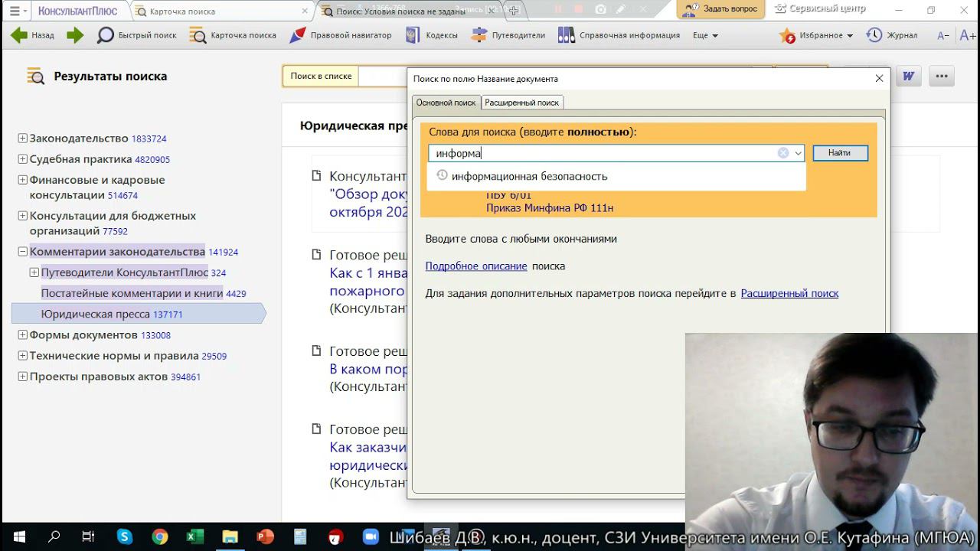Expand the Путеводители КонсультантПлюс node

(x=34, y=272)
